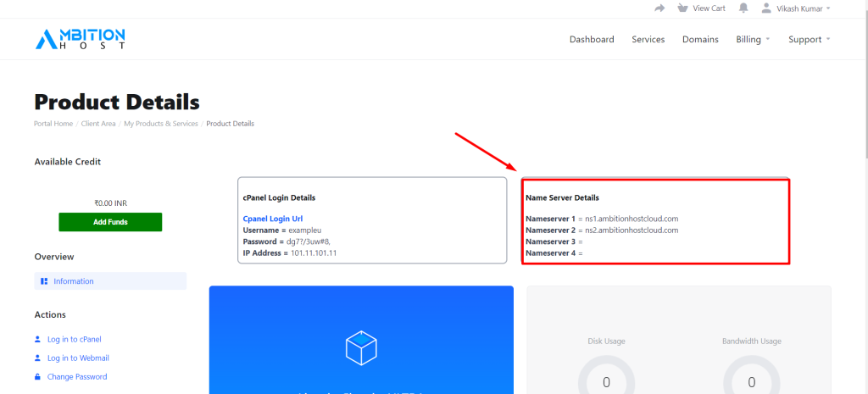The image size is (868, 394).
Task: Open the Dashboard menu item
Action: tap(592, 39)
